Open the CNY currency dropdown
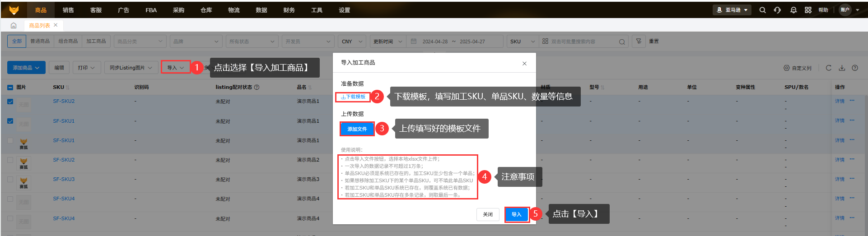 click(352, 41)
